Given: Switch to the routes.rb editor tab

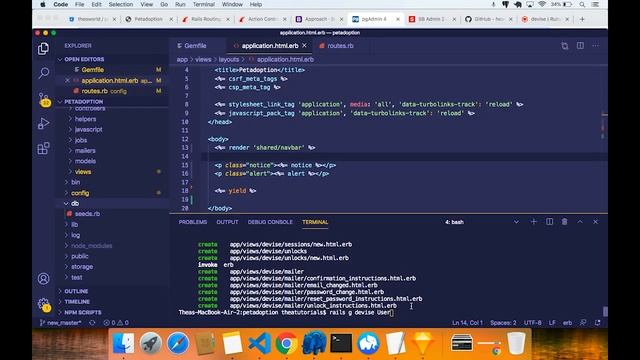Looking at the screenshot, I should tap(340, 46).
